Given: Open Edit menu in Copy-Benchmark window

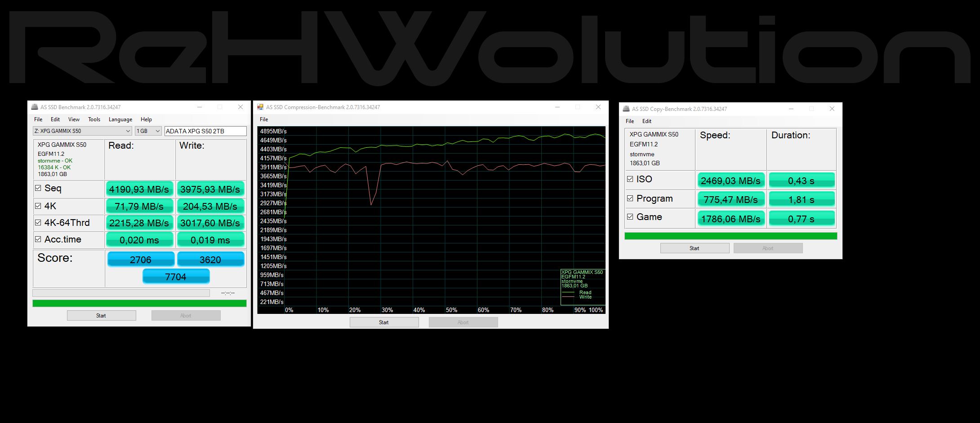Looking at the screenshot, I should [x=647, y=121].
